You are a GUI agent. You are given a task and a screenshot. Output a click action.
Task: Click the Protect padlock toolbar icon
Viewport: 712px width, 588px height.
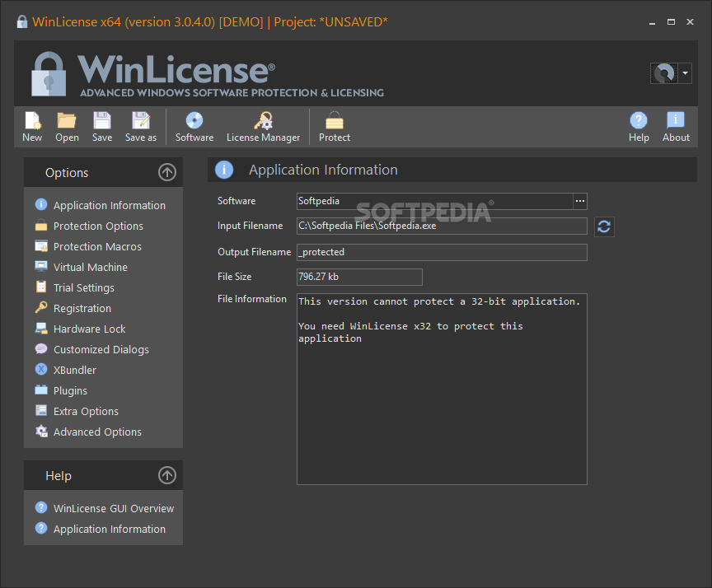point(335,121)
